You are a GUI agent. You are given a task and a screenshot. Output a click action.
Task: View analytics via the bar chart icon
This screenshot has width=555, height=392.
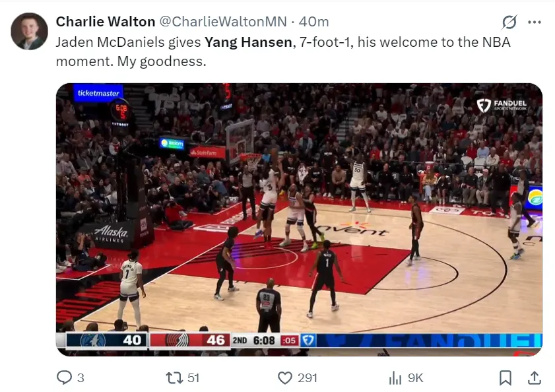[395, 378]
